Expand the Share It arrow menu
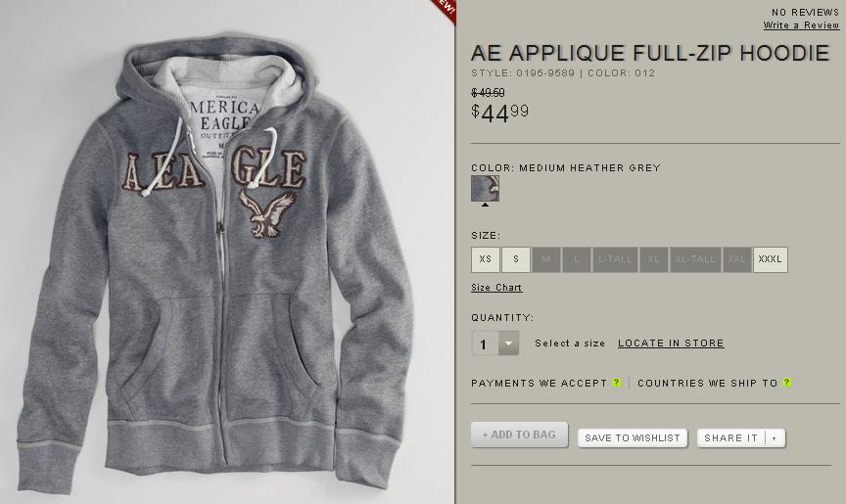The image size is (846, 504). pos(775,438)
